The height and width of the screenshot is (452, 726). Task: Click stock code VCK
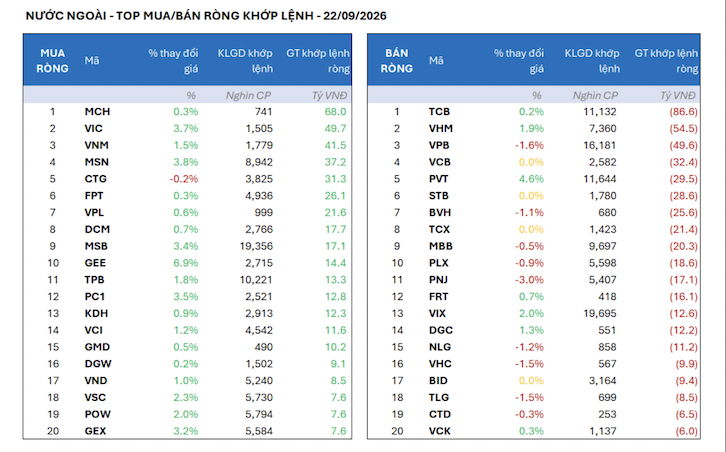439,431
